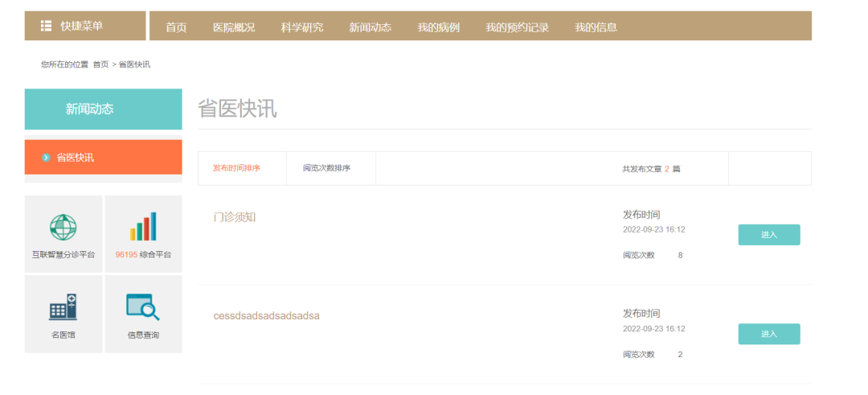Viewport: 868px width, 395px height.
Task: Go to 医院概况 in the navigation bar
Action: coord(234,27)
